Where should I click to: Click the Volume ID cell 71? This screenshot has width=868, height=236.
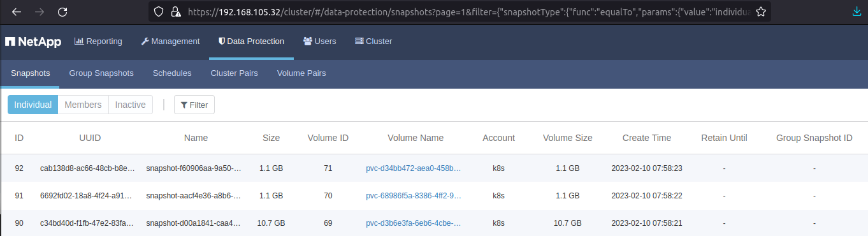(328, 168)
